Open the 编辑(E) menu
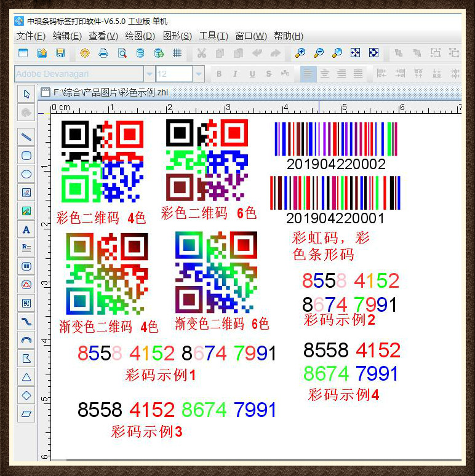Image resolution: width=475 pixels, height=476 pixels. click(x=67, y=36)
